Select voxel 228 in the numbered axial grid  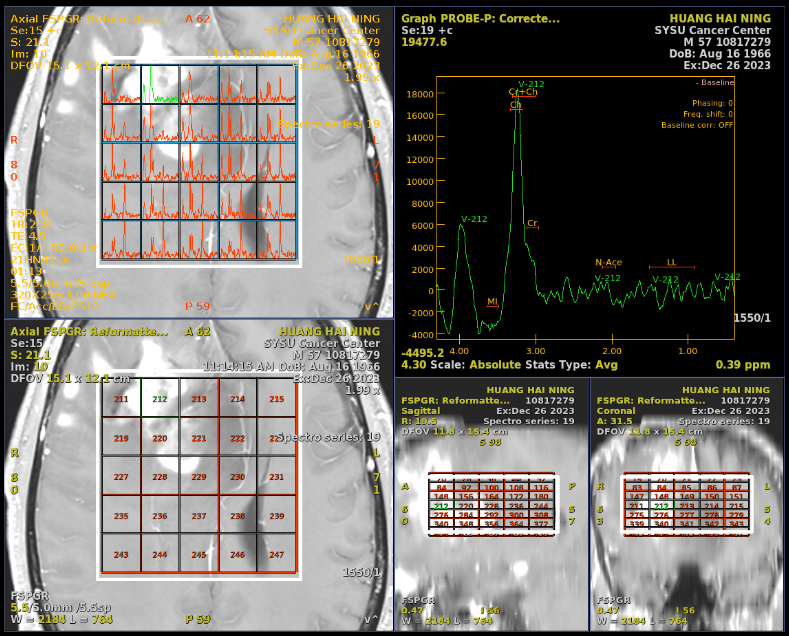tap(160, 476)
